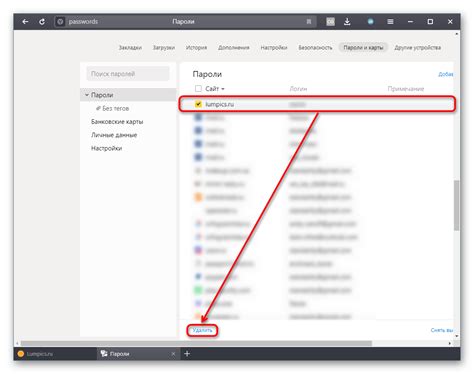This screenshot has height=374, width=474.
Task: Open the downloads arrow icon
Action: pos(347,22)
